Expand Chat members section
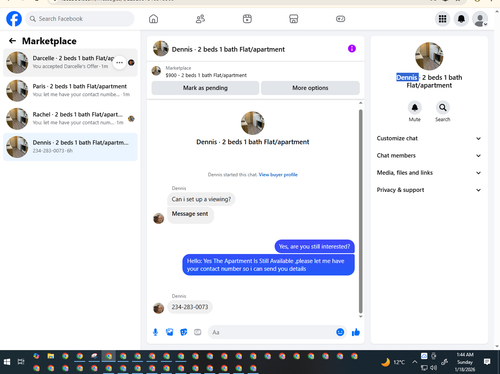The height and width of the screenshot is (374, 500). click(429, 156)
